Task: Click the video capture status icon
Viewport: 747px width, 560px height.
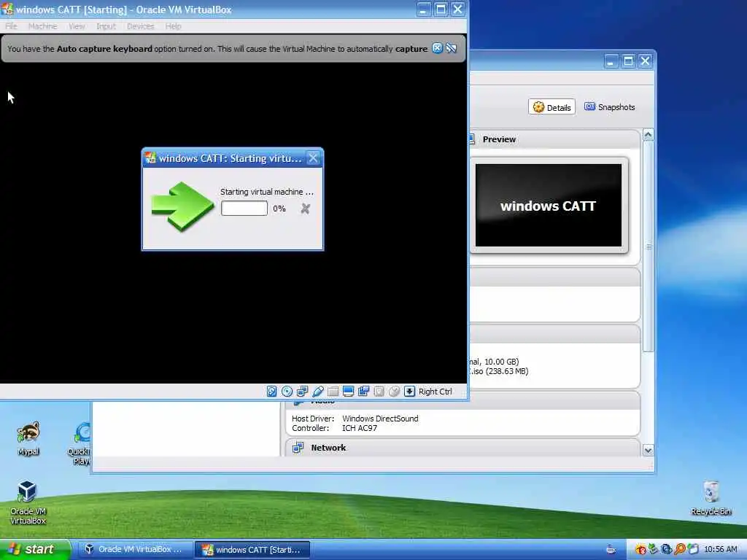Action: [x=363, y=392]
